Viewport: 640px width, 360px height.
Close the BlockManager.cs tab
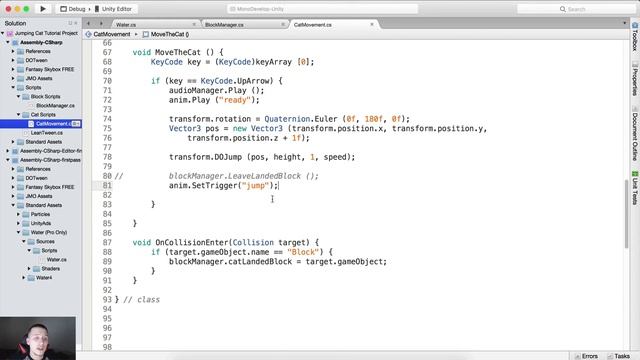283,24
